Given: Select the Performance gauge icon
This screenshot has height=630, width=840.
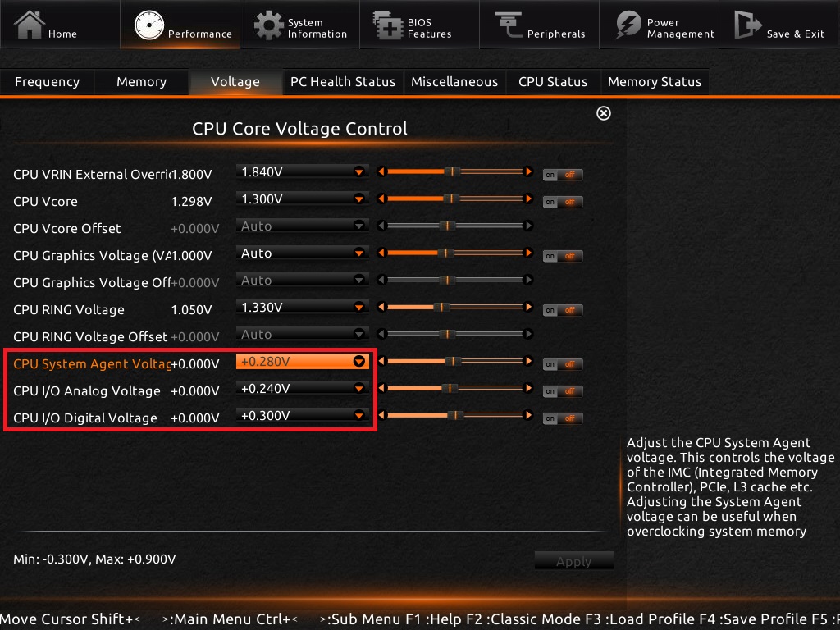Looking at the screenshot, I should coord(148,26).
